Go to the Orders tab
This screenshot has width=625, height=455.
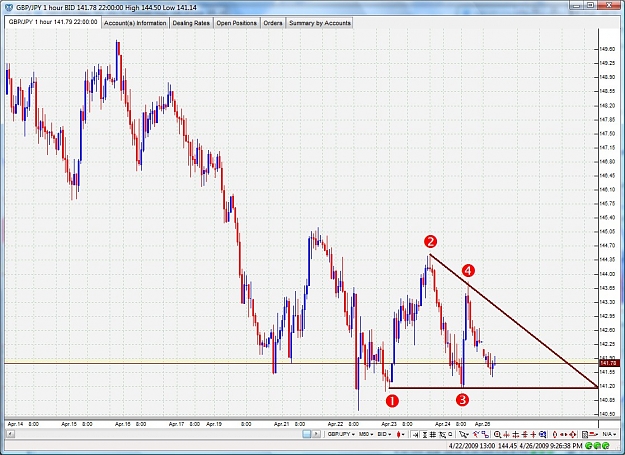click(273, 23)
